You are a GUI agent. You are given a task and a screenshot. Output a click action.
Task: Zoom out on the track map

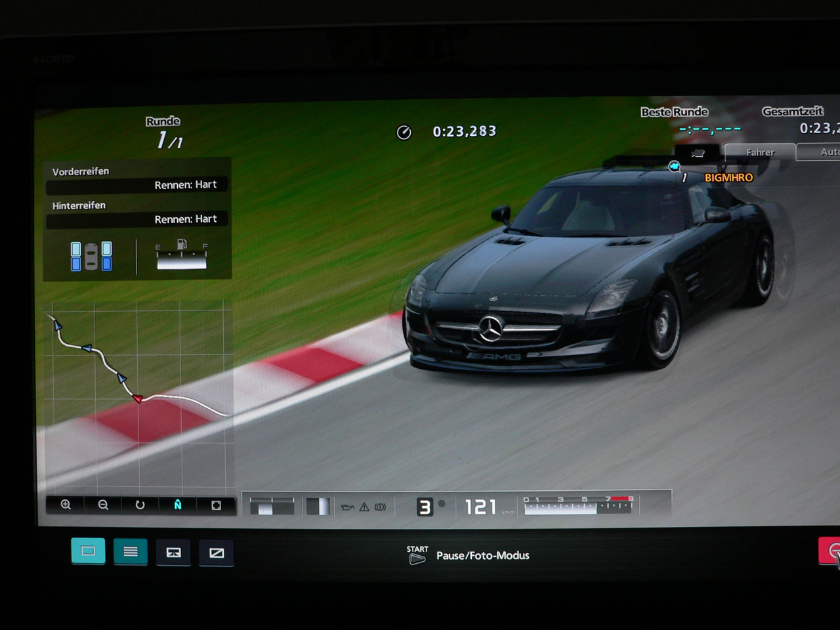coord(103,505)
